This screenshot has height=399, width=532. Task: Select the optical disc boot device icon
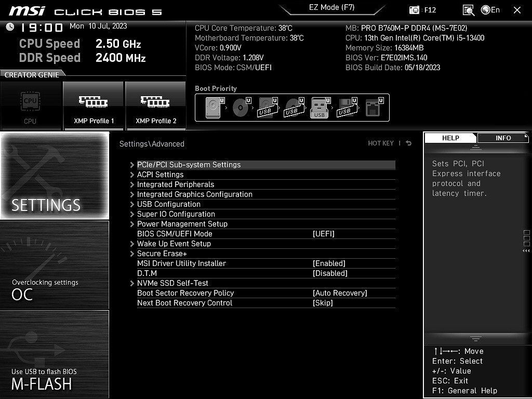pyautogui.click(x=241, y=107)
